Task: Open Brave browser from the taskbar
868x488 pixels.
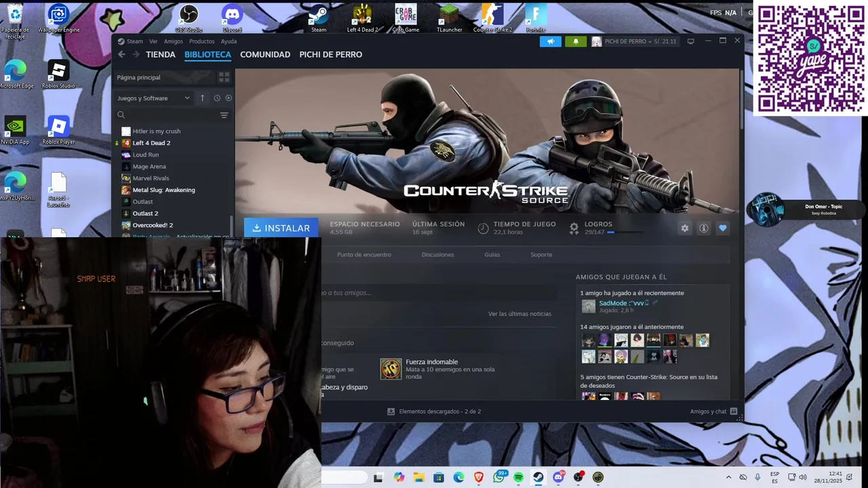Action: (x=479, y=477)
